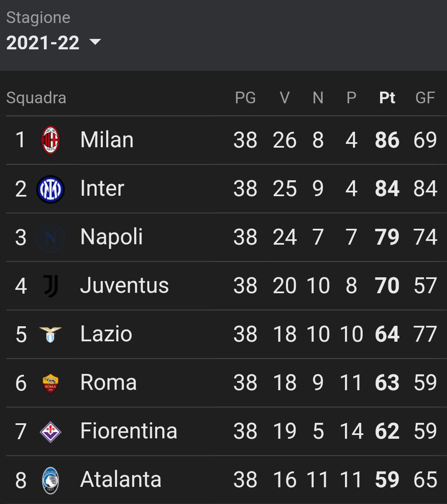Sort by the Pt column header
447x504 pixels.
(387, 97)
